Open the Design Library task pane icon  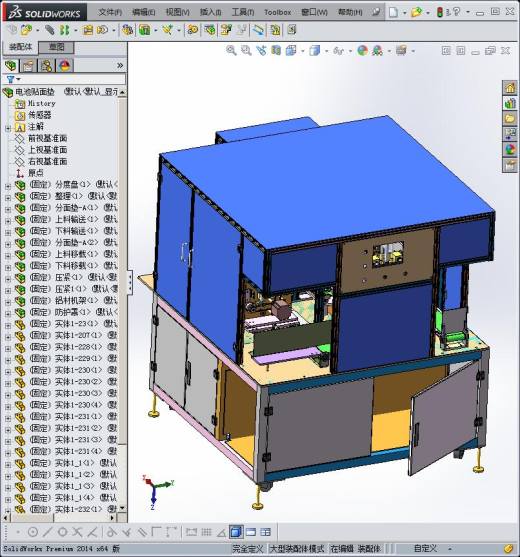coord(510,103)
